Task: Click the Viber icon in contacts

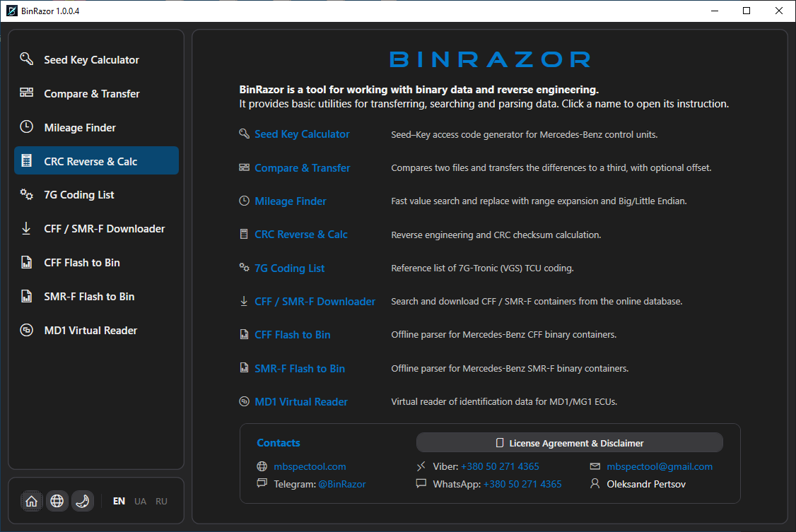Action: tap(421, 466)
